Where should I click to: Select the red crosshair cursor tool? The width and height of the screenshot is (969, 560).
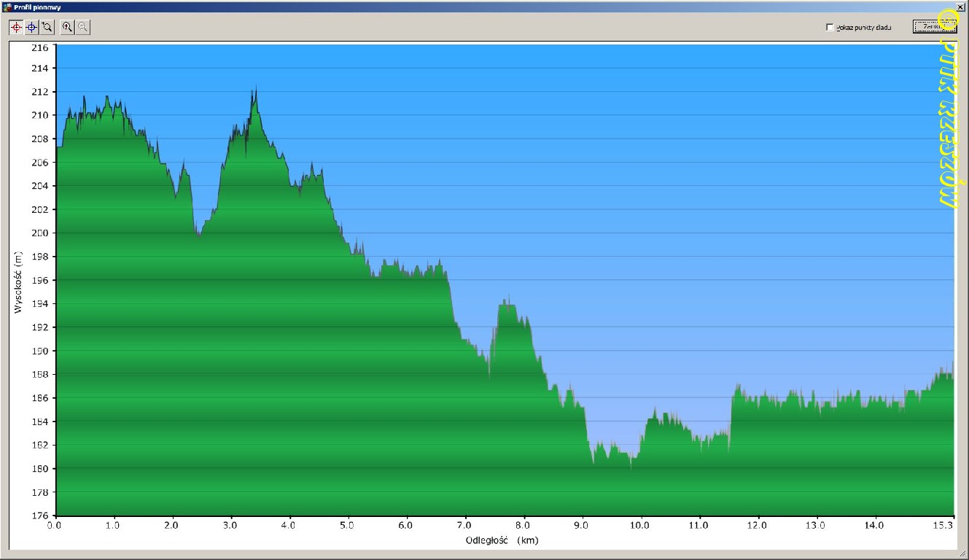tap(16, 27)
